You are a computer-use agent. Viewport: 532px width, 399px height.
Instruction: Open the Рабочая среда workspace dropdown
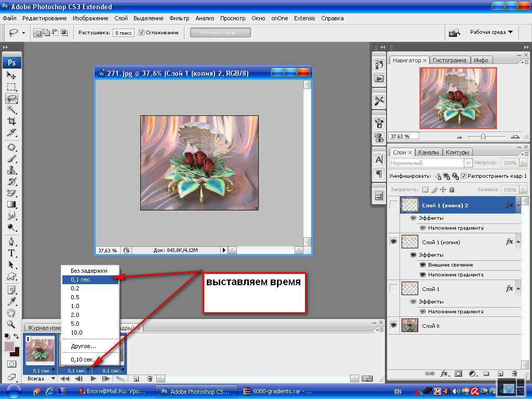pyautogui.click(x=491, y=32)
